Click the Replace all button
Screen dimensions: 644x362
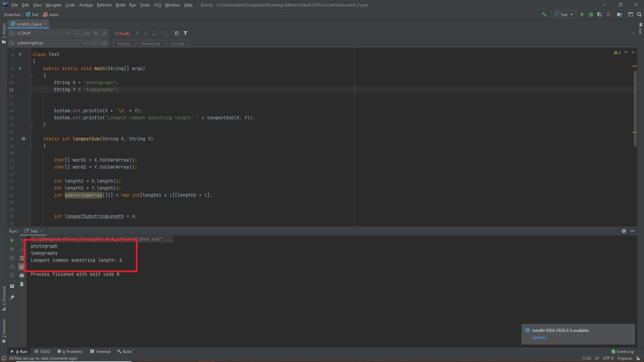click(151, 44)
